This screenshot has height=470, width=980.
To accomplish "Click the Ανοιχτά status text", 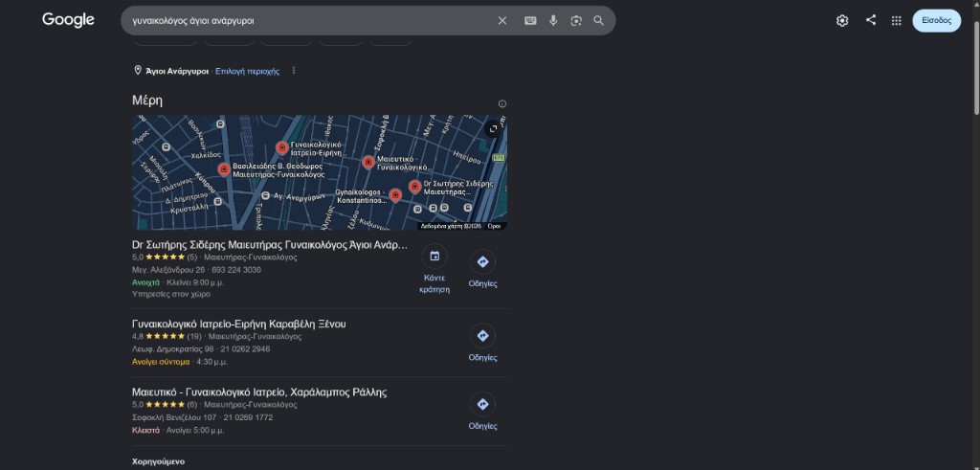I will point(145,282).
